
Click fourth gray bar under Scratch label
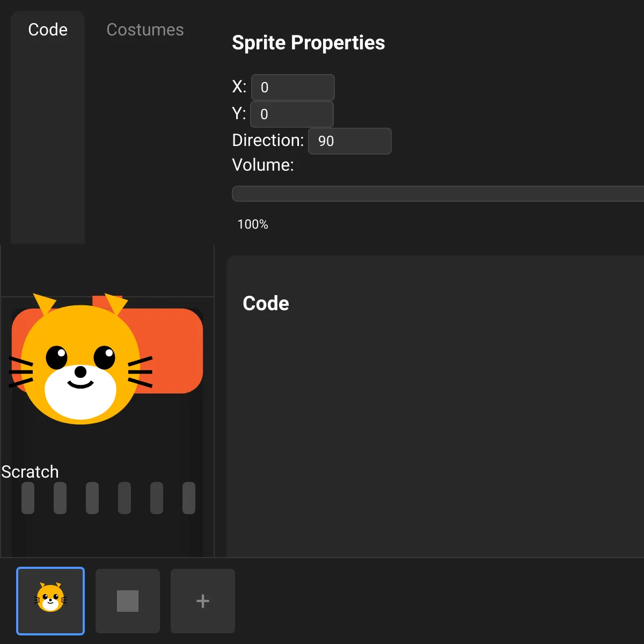(125, 498)
